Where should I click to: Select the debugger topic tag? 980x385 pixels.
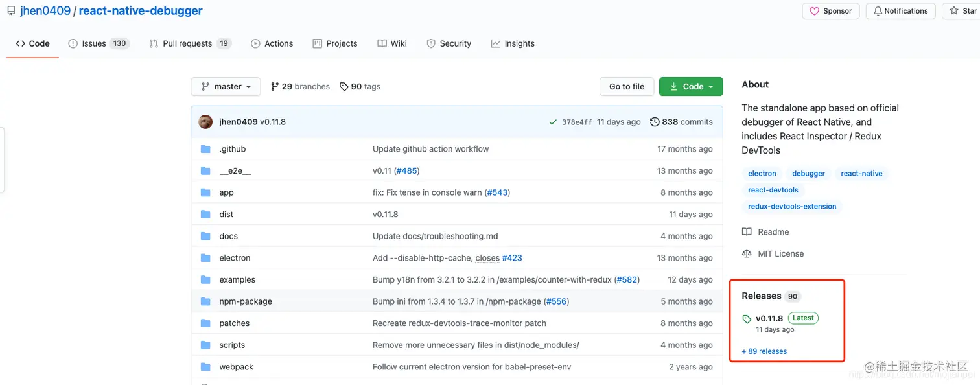809,174
